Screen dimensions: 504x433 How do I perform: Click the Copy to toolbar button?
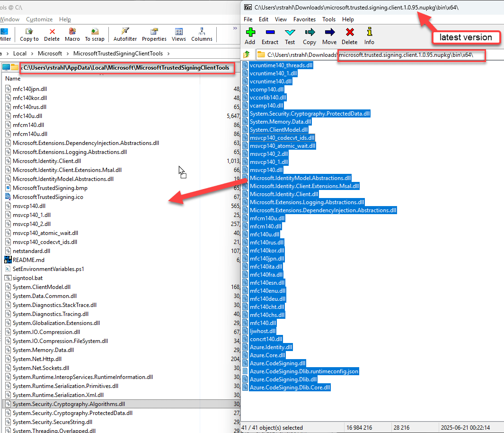29,34
